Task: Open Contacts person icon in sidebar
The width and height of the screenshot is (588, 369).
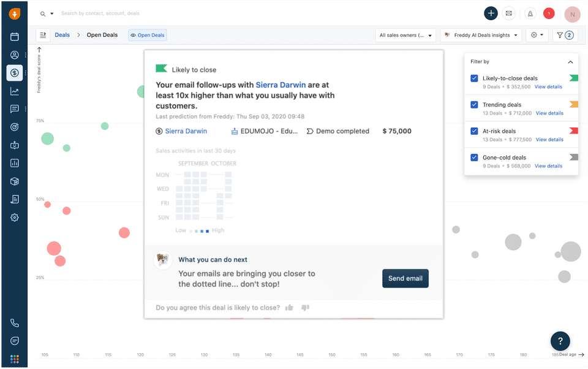Action: click(x=14, y=55)
